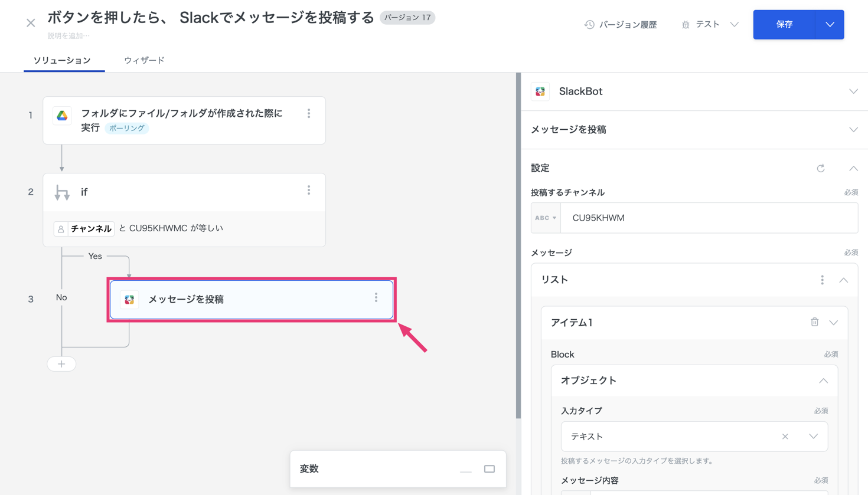Maximize the 変数 panel
The image size is (868, 495).
coord(489,469)
